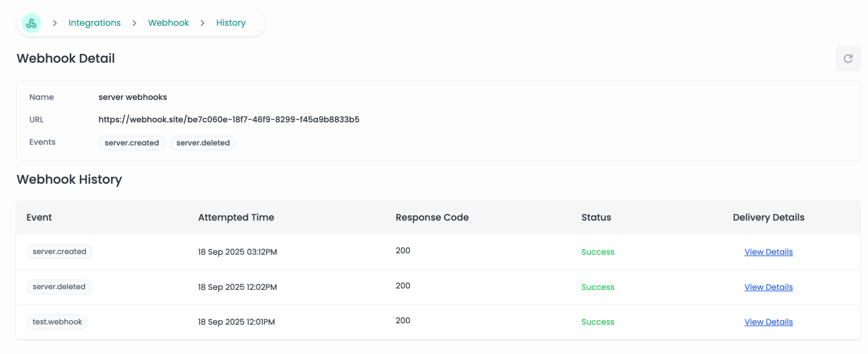Select the server.created pill in the history table
The width and height of the screenshot is (868, 354).
coord(59,252)
